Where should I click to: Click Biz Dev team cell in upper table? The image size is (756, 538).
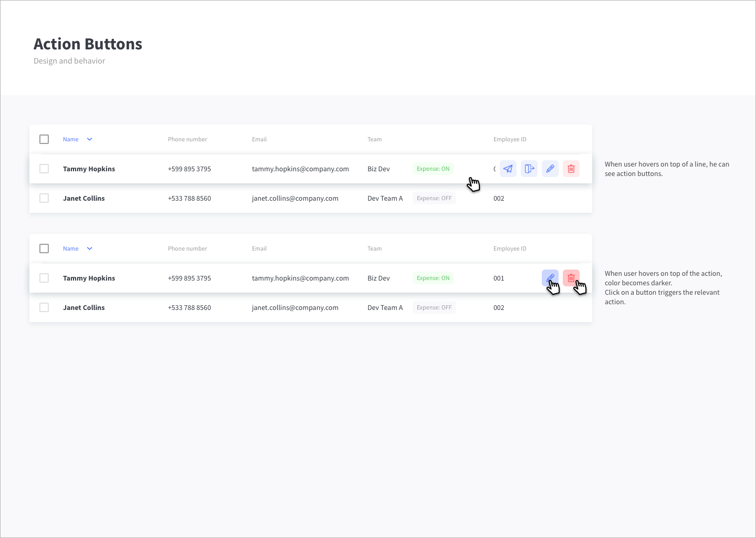pos(379,169)
